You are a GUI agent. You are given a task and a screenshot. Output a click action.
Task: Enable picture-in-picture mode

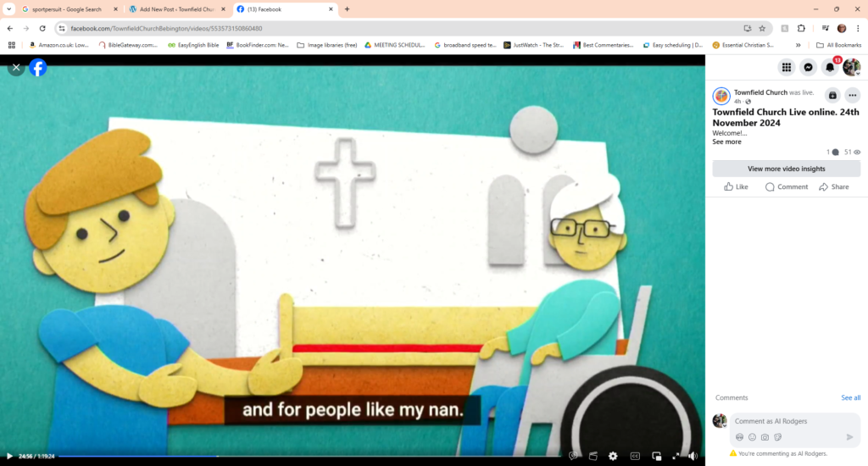(657, 456)
